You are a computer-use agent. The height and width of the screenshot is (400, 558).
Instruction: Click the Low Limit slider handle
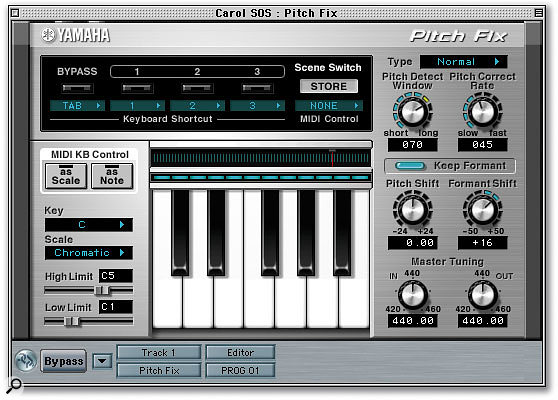tap(72, 321)
